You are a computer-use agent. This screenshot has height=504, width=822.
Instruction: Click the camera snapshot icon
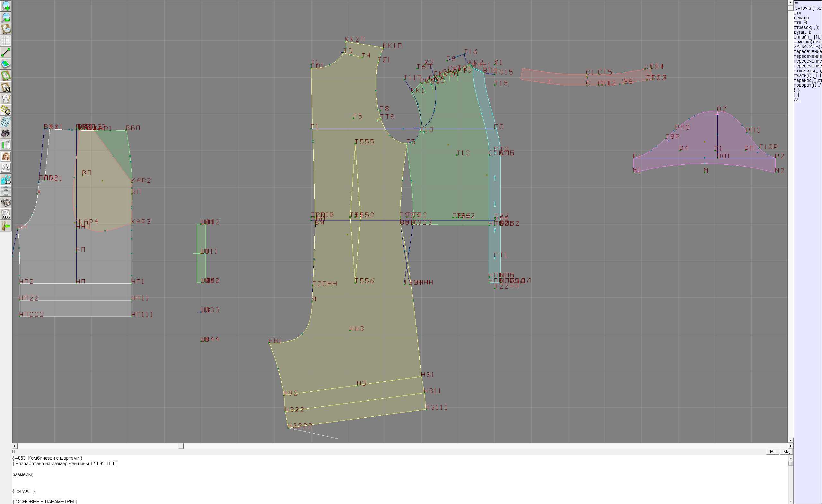tap(6, 134)
